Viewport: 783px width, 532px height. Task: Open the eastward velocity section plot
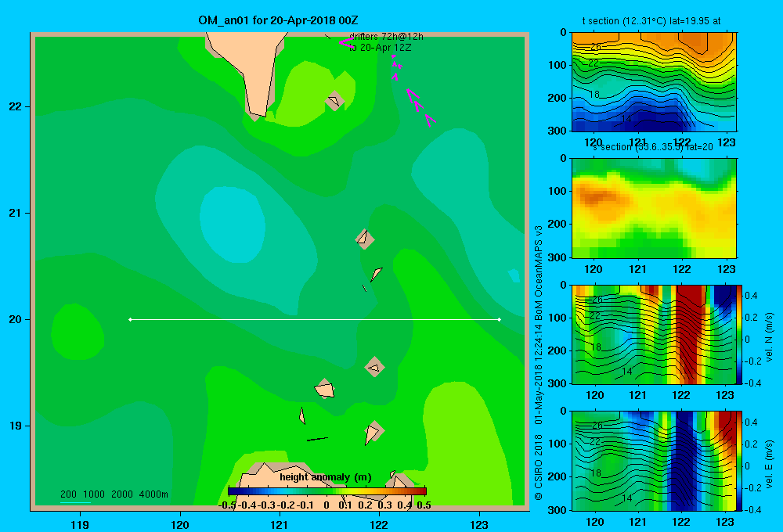point(654,460)
